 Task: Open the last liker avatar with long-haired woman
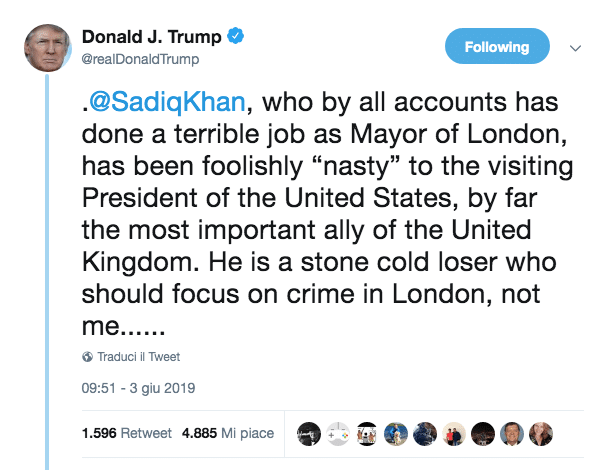pos(539,433)
